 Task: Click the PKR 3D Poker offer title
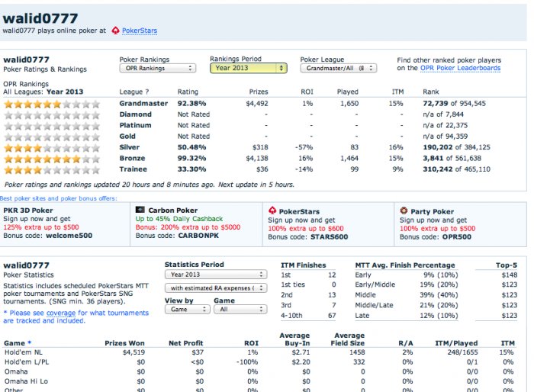click(28, 210)
